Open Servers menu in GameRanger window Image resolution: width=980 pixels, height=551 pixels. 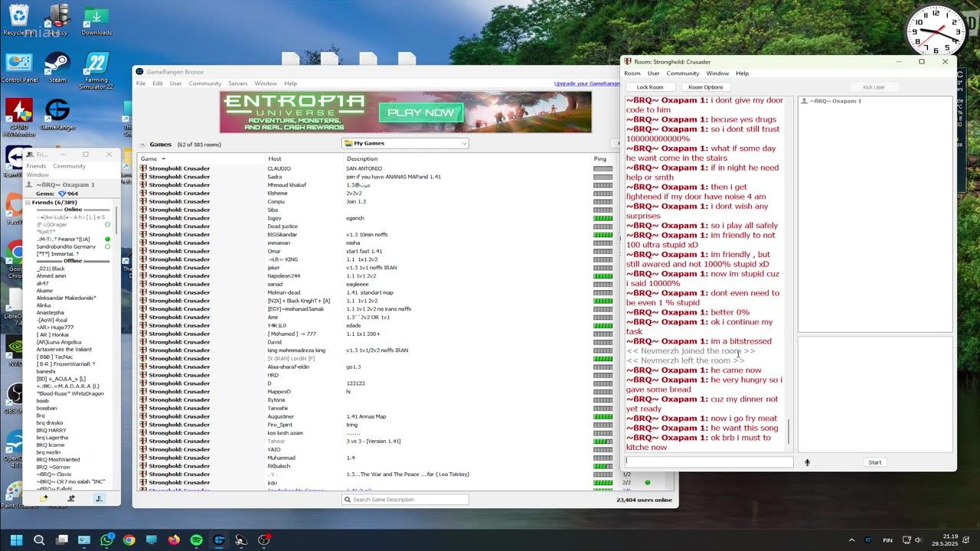(238, 83)
